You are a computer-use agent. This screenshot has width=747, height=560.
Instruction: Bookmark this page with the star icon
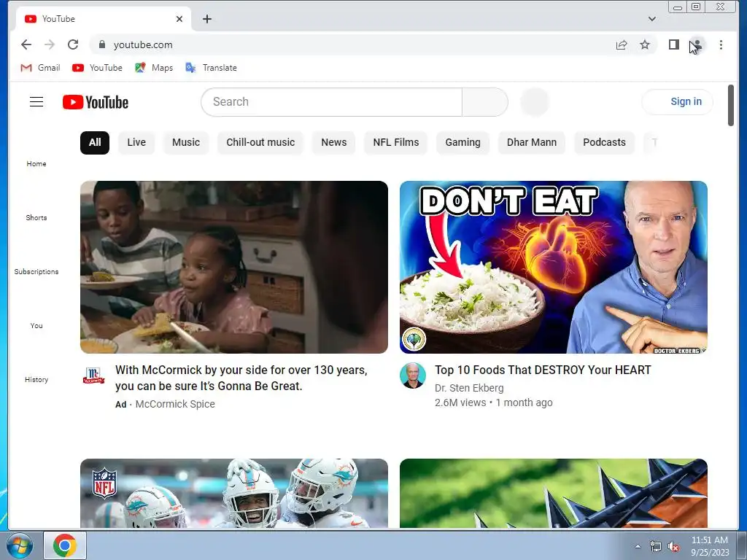[x=645, y=44]
